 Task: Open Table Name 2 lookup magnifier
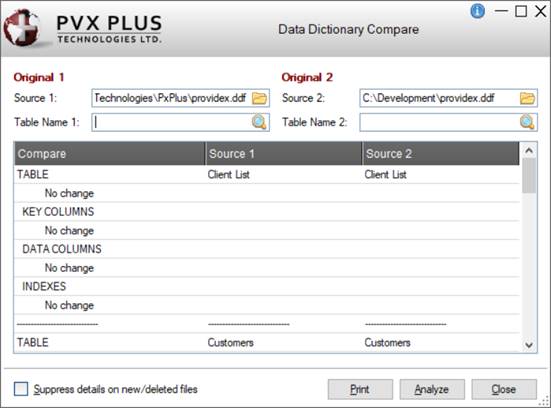click(x=527, y=122)
